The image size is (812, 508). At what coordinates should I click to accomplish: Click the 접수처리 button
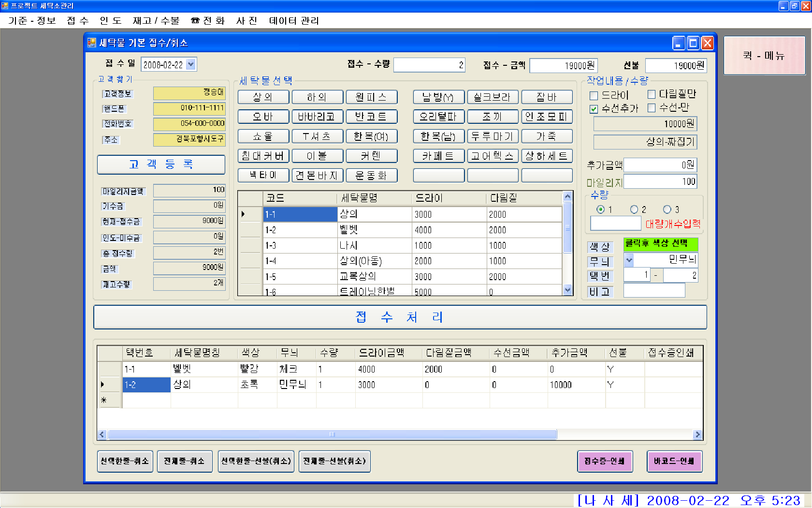point(400,317)
